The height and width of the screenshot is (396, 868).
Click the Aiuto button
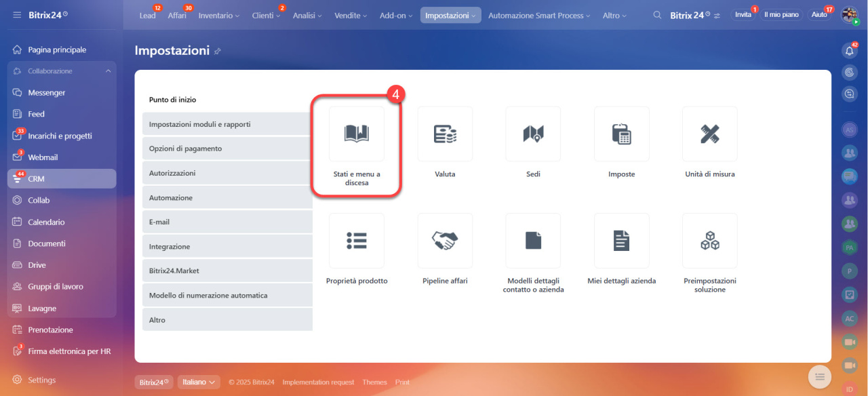coord(820,15)
